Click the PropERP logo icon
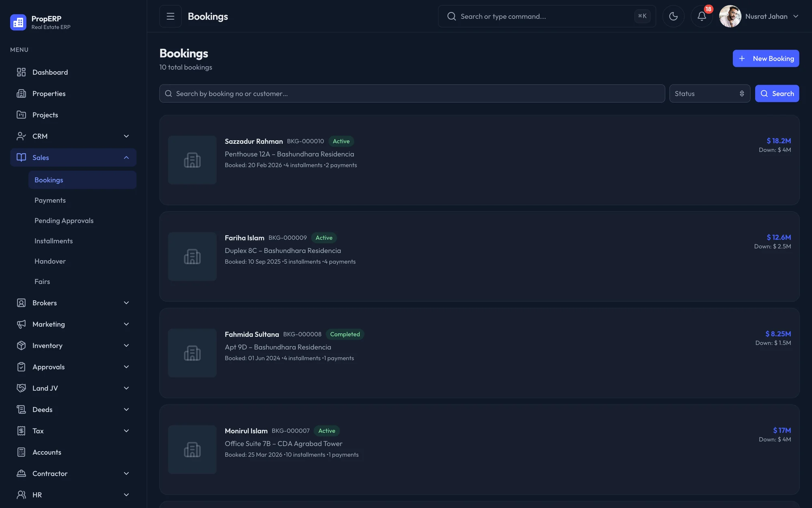 click(18, 22)
